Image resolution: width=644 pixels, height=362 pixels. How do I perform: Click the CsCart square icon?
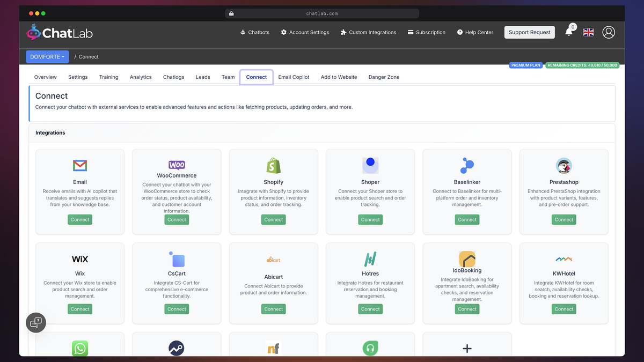pos(177,259)
